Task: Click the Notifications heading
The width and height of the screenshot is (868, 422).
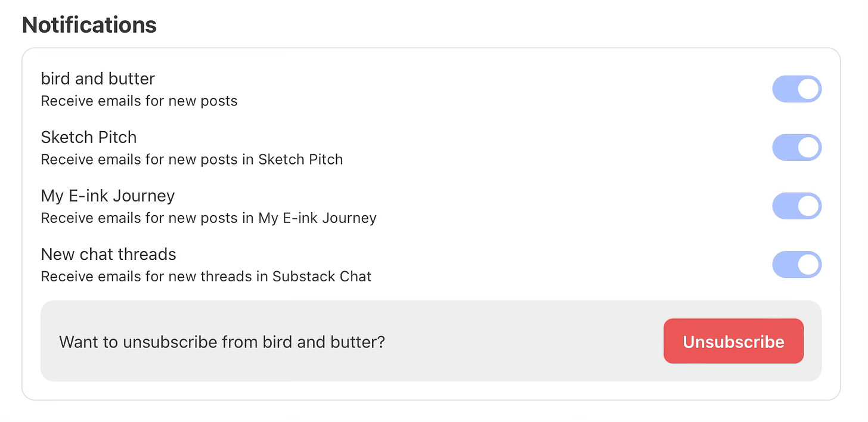Action: coord(89,25)
